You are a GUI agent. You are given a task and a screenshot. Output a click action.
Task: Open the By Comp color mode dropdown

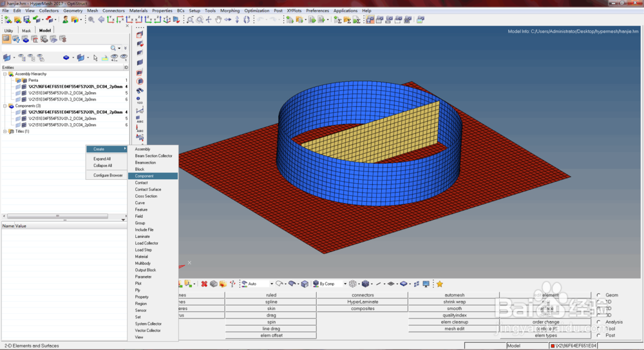(x=345, y=284)
